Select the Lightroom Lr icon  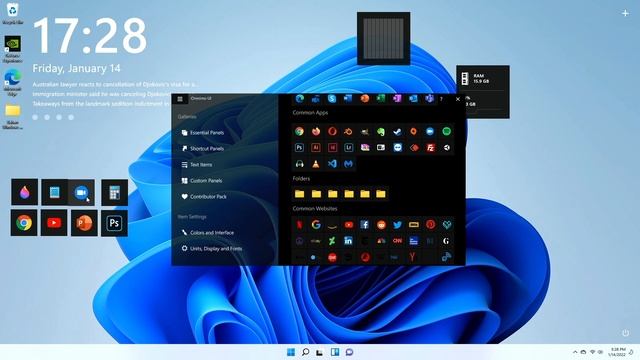coord(349,148)
